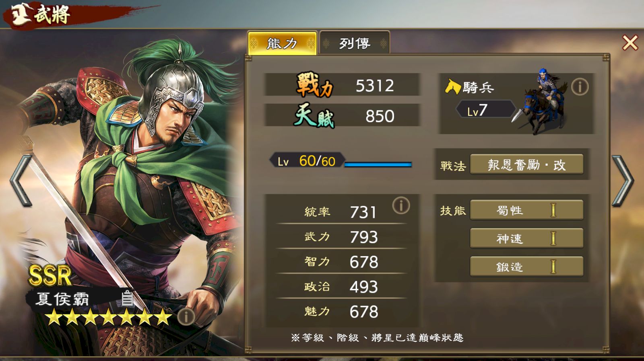
Task: Open the 報恩奮勵・改 tactic button
Action: pyautogui.click(x=526, y=165)
